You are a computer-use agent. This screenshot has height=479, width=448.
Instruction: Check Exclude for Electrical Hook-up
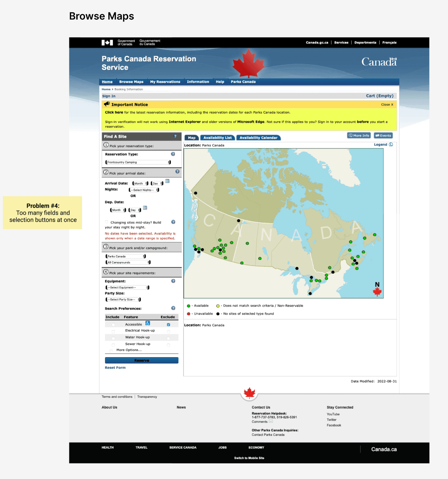(x=168, y=331)
